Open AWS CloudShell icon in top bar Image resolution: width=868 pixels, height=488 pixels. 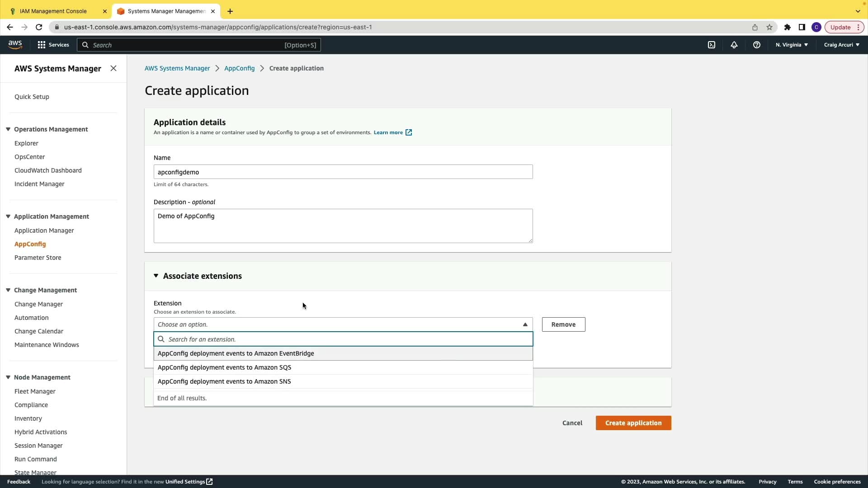[712, 45]
